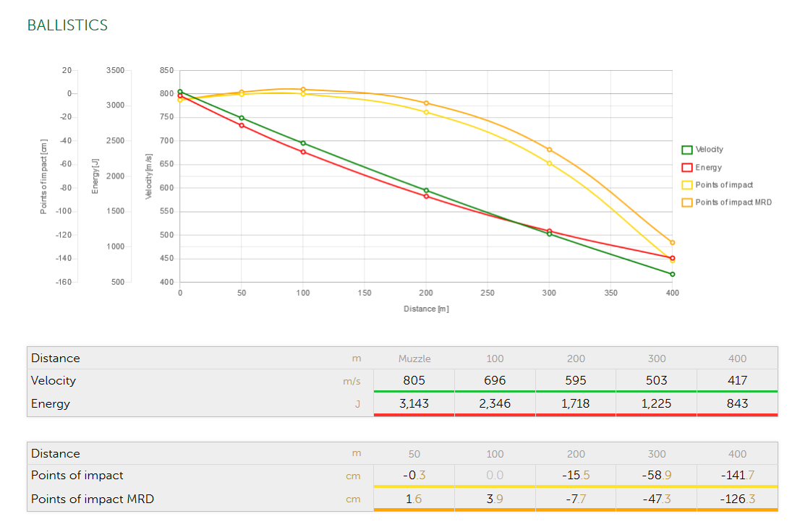Click the red energy marker at 50 m
The image size is (800, 532).
(242, 126)
